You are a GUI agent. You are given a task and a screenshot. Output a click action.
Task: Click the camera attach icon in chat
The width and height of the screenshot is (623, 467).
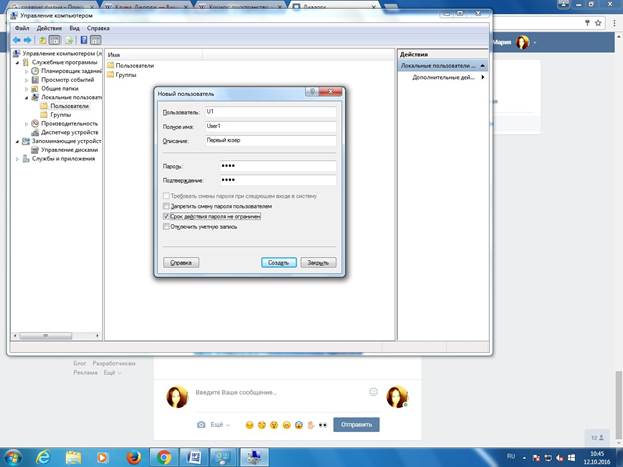[201, 425]
